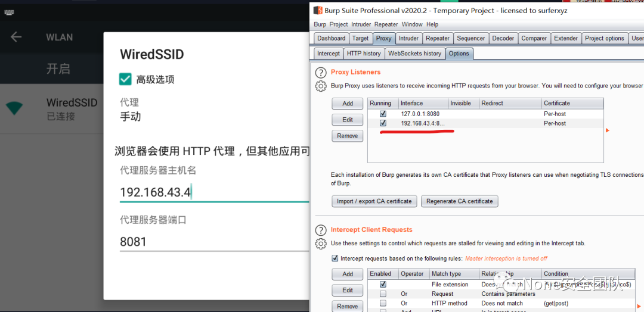Screen dimensions: 644x312
Task: Open the WebSockets history sub-tab
Action: tap(414, 54)
